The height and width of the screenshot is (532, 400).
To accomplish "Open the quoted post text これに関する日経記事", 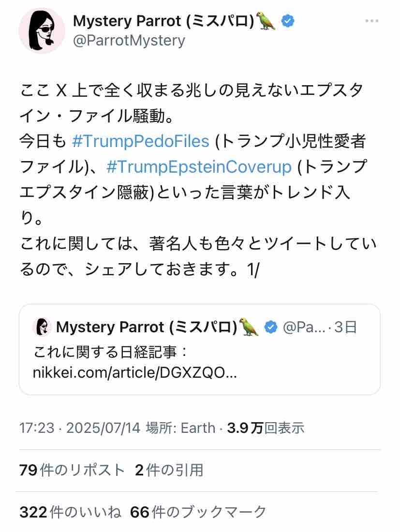I will (x=111, y=352).
